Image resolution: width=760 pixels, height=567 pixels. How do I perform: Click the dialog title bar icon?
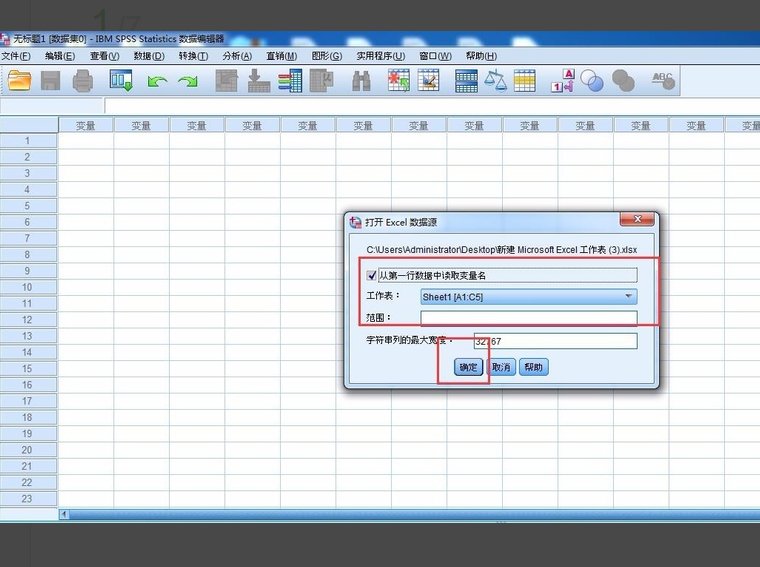point(355,222)
